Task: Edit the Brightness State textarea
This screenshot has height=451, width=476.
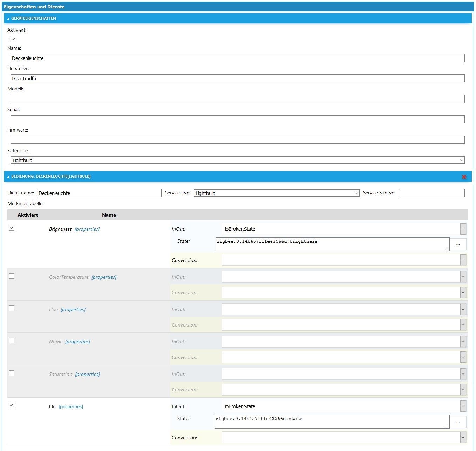Action: coord(332,244)
